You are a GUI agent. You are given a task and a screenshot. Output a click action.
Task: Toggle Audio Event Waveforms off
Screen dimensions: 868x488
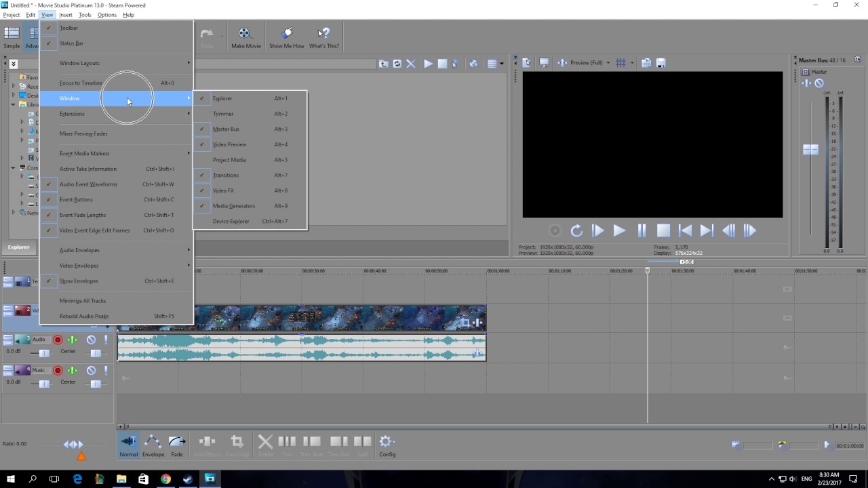[x=116, y=184]
